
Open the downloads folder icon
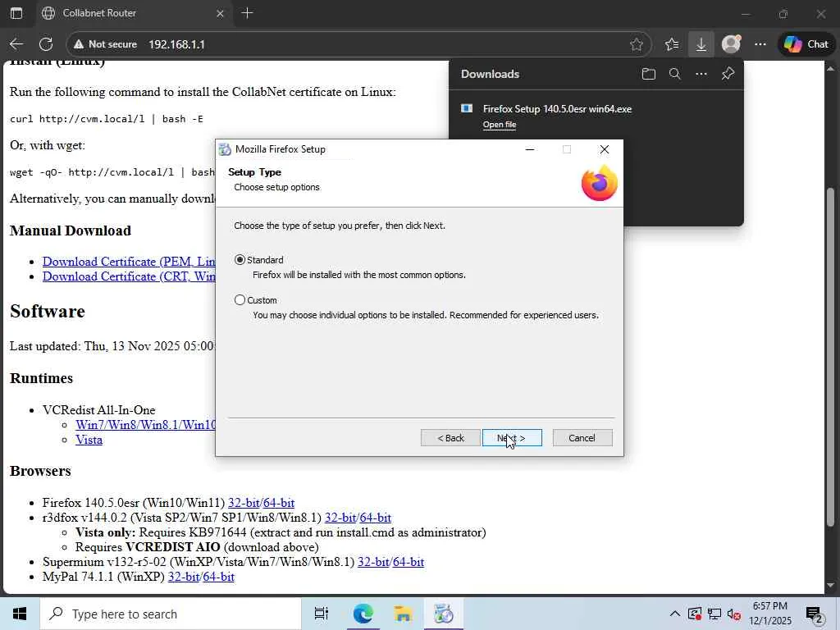pyautogui.click(x=648, y=74)
